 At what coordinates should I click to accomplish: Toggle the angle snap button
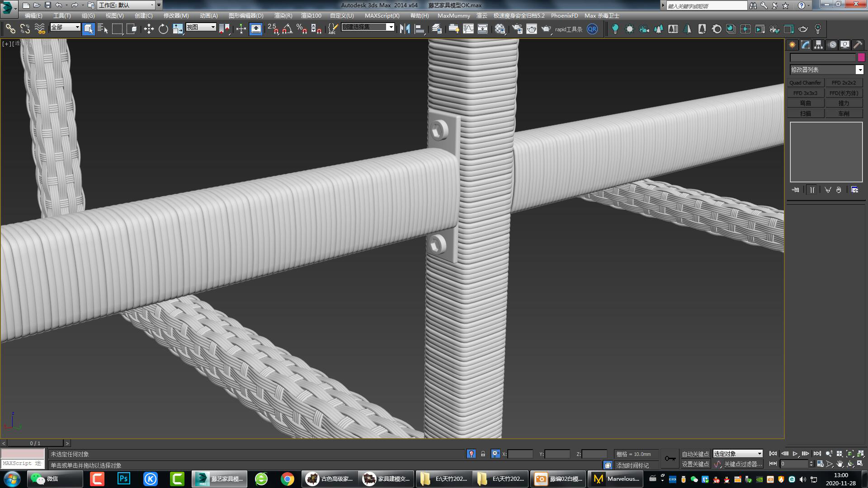point(287,29)
